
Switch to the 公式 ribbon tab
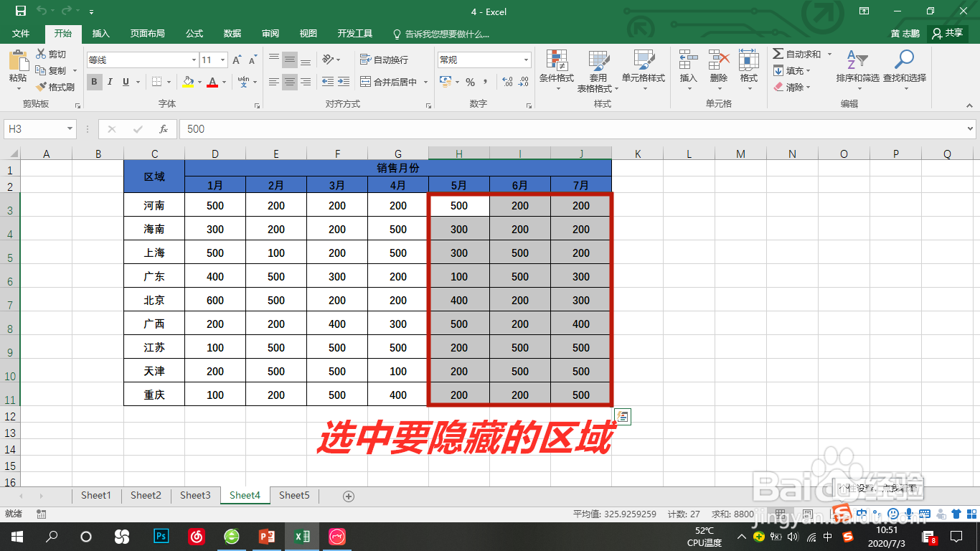coord(195,32)
